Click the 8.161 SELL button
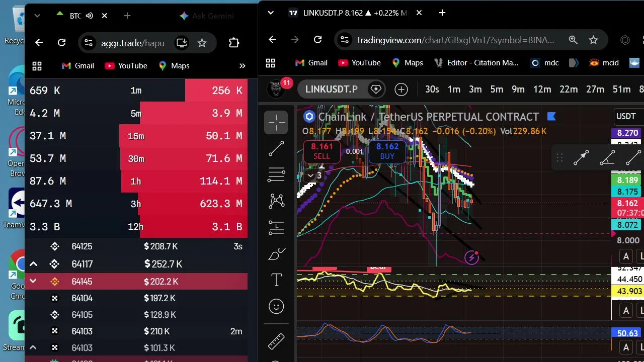Viewport: 644px width, 362px height. (x=322, y=151)
